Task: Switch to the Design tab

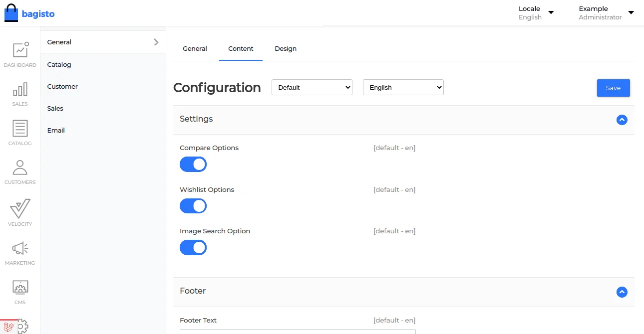Action: 286,49
